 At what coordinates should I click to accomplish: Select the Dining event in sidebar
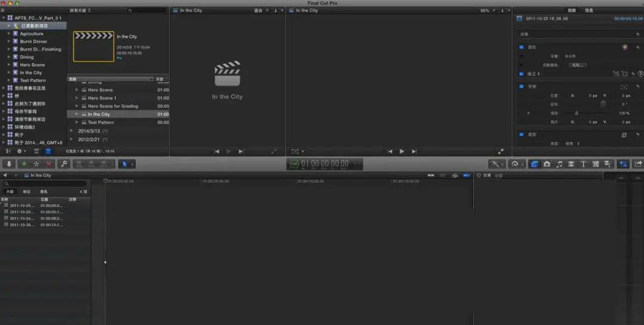pyautogui.click(x=27, y=57)
